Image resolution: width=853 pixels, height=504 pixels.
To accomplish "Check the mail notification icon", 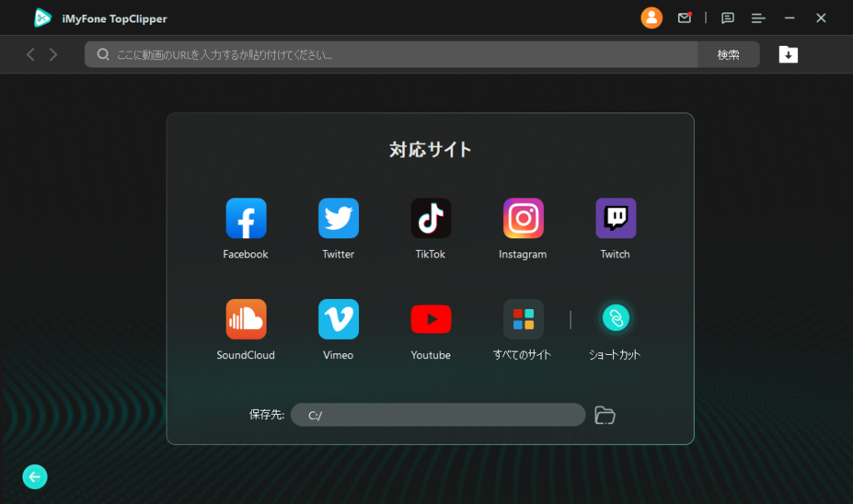I will 685,18.
